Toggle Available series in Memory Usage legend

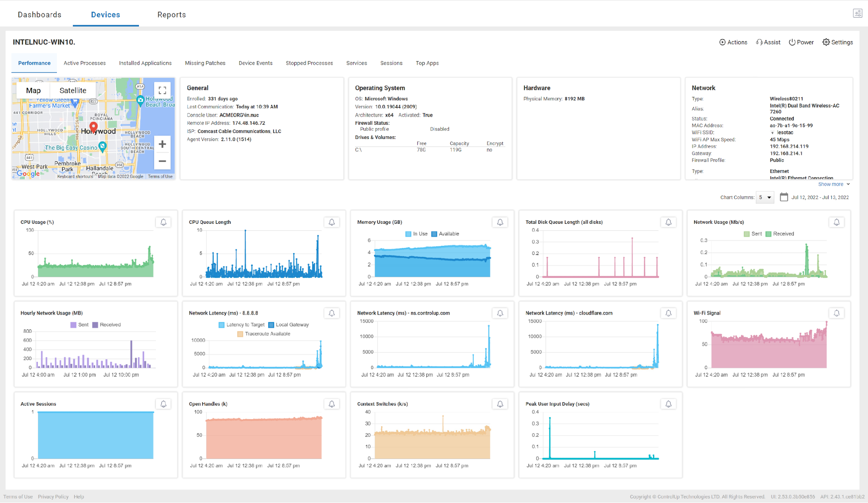point(445,234)
